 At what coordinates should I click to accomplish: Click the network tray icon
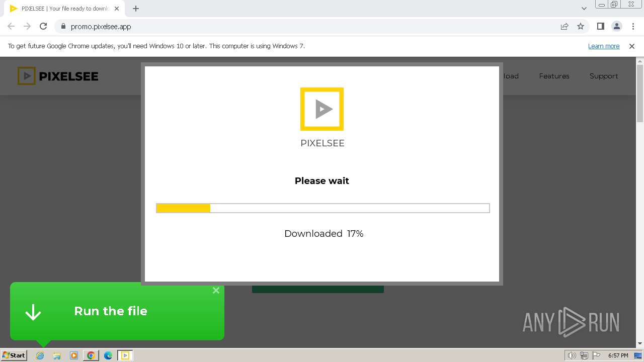(x=584, y=355)
